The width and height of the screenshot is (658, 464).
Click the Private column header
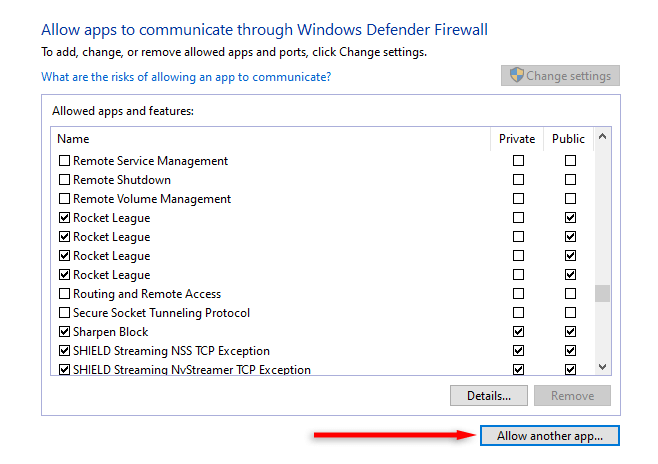coord(517,139)
